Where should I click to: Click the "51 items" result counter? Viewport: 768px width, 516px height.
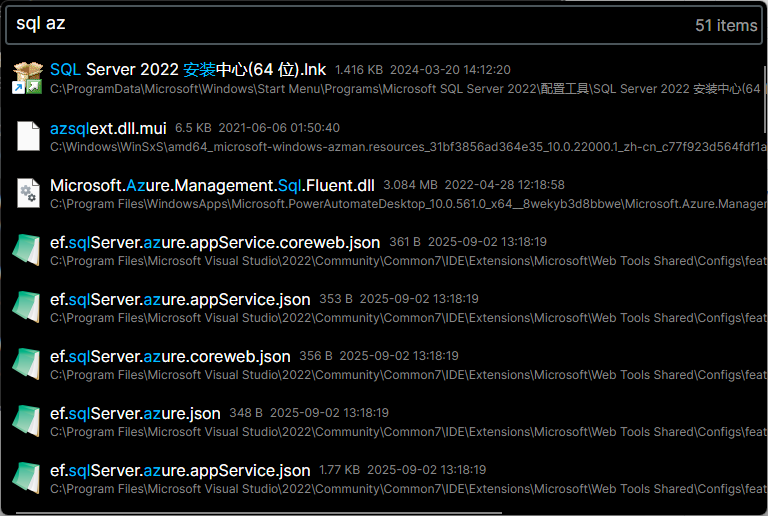coord(726,25)
